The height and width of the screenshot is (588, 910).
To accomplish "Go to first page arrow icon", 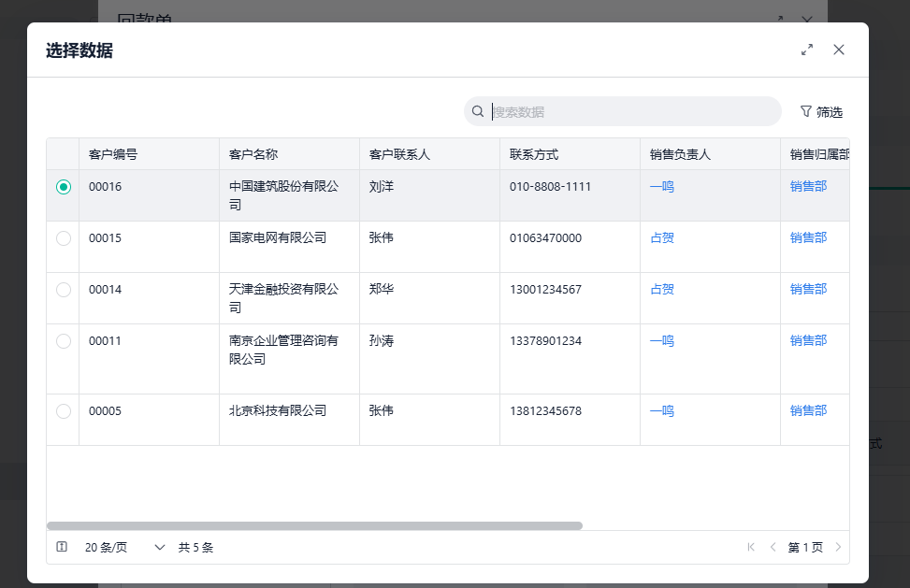I will (750, 547).
